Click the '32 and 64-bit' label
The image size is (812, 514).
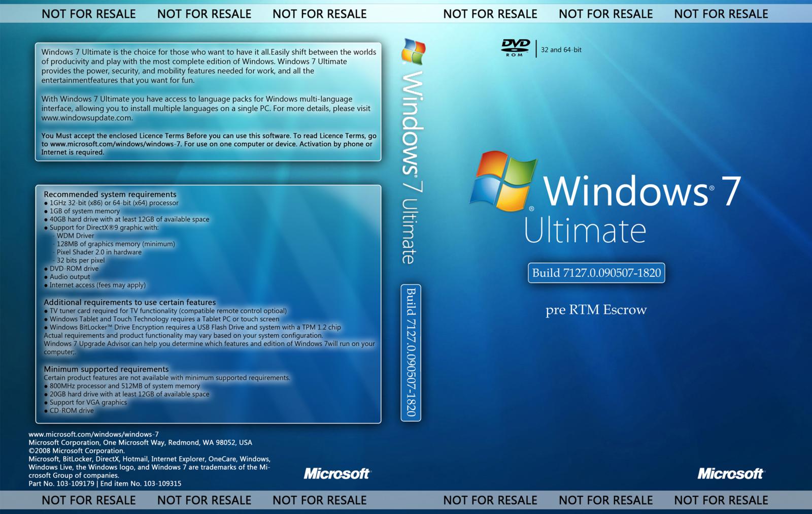point(561,50)
